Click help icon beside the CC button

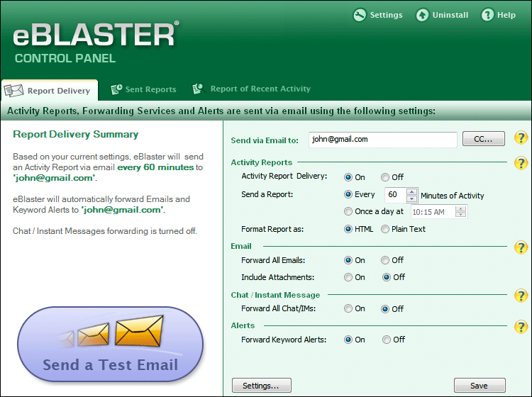click(521, 139)
